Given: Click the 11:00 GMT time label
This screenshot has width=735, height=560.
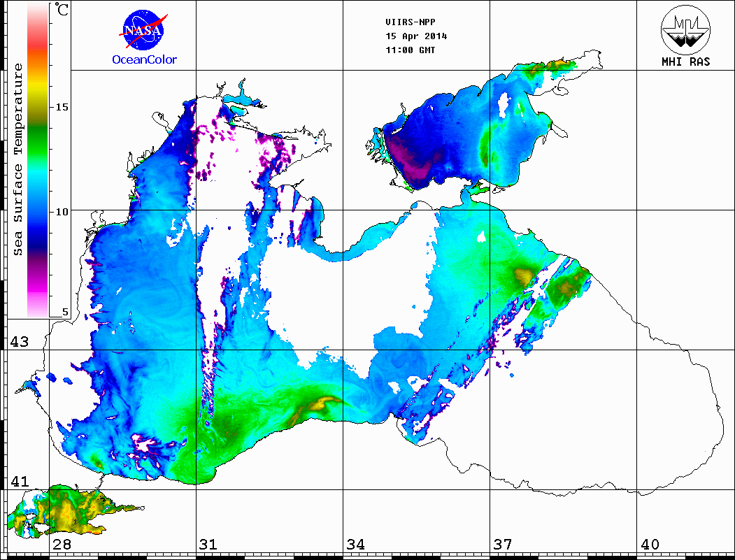Looking at the screenshot, I should [x=410, y=50].
